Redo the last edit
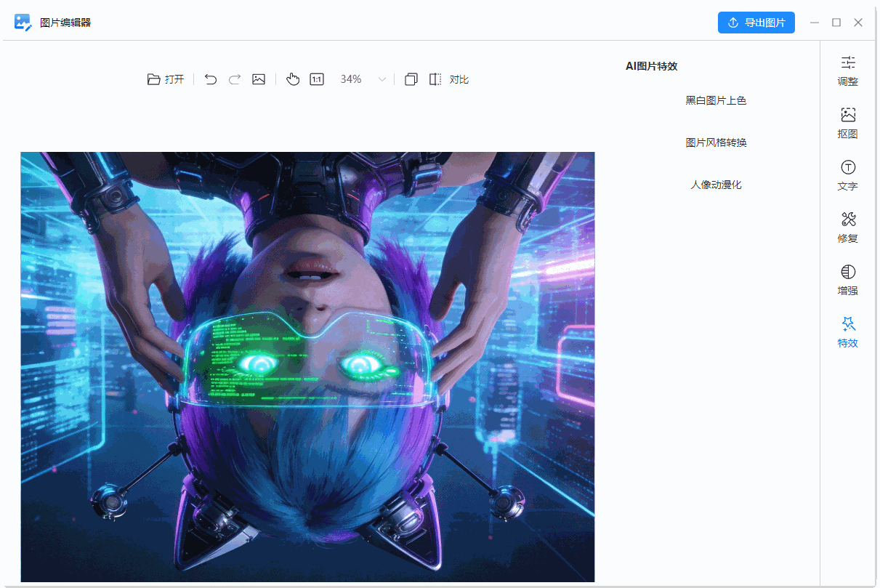This screenshot has width=880, height=588. click(x=234, y=79)
